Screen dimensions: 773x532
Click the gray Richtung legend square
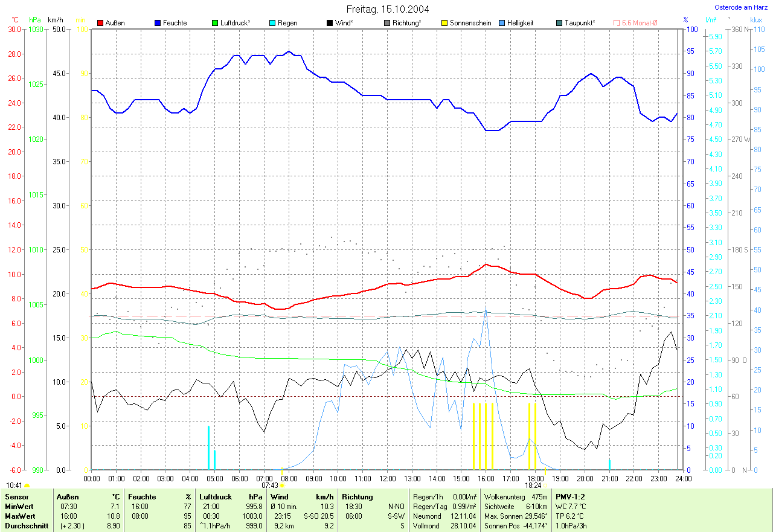pyautogui.click(x=387, y=23)
